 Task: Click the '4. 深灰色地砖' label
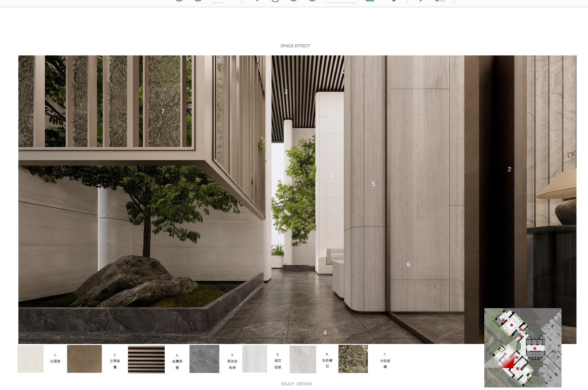click(x=232, y=361)
